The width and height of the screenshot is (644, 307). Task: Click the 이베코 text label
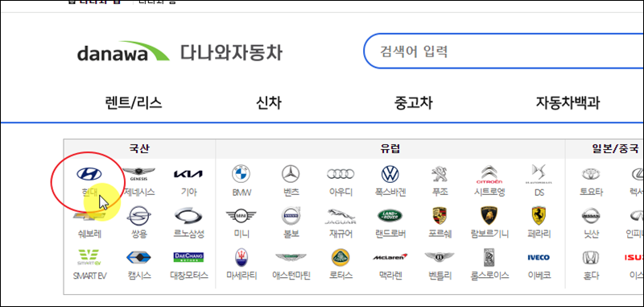pos(539,276)
